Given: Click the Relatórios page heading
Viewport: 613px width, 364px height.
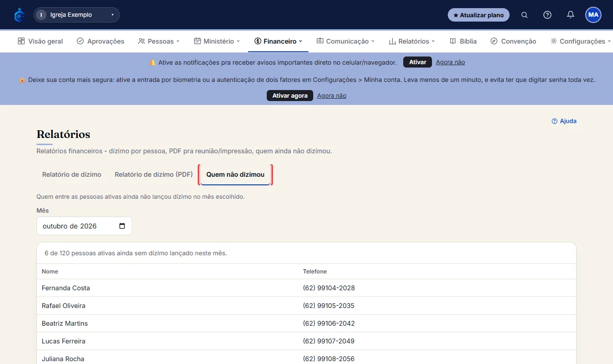Looking at the screenshot, I should point(63,134).
